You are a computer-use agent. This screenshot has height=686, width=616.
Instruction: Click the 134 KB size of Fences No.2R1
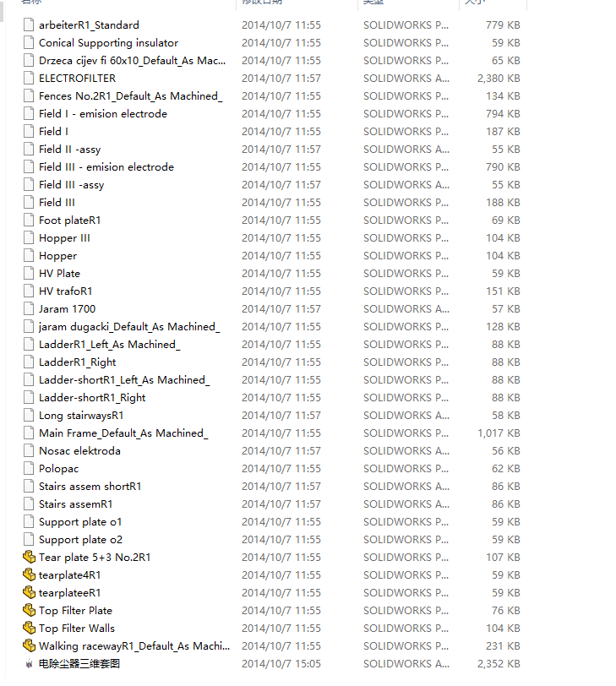point(503,96)
